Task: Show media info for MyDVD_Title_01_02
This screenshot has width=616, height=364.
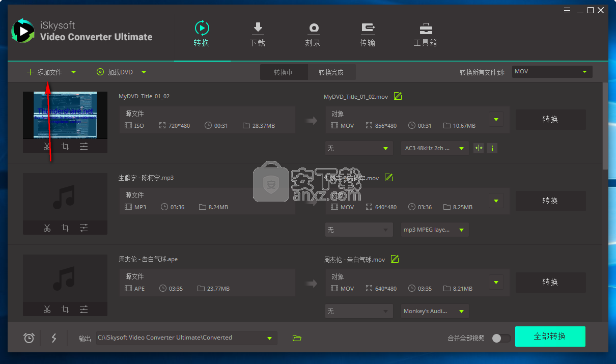Action: 492,149
